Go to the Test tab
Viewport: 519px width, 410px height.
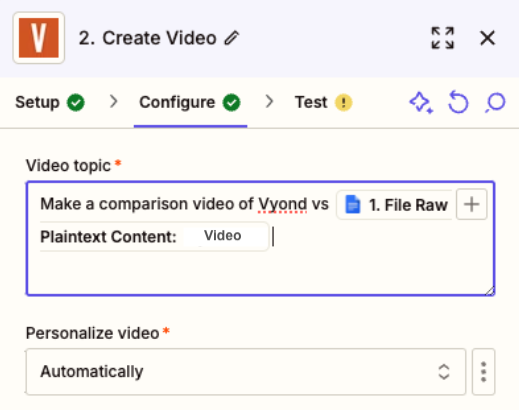point(323,102)
